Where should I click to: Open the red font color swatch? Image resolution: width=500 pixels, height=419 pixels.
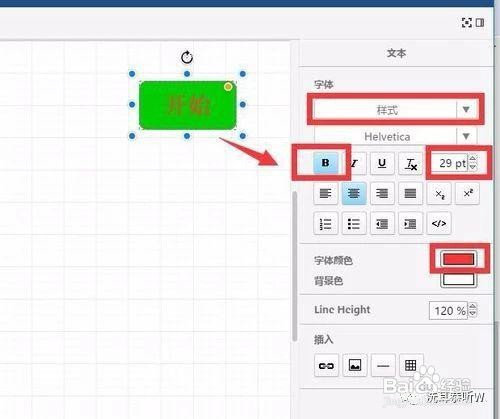[x=459, y=259]
